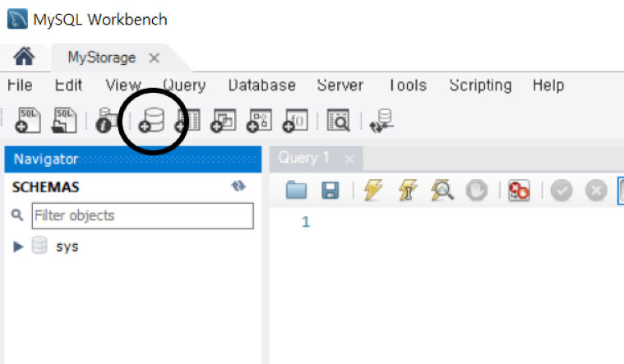Open the Edit menu
624x364 pixels.
(x=68, y=85)
